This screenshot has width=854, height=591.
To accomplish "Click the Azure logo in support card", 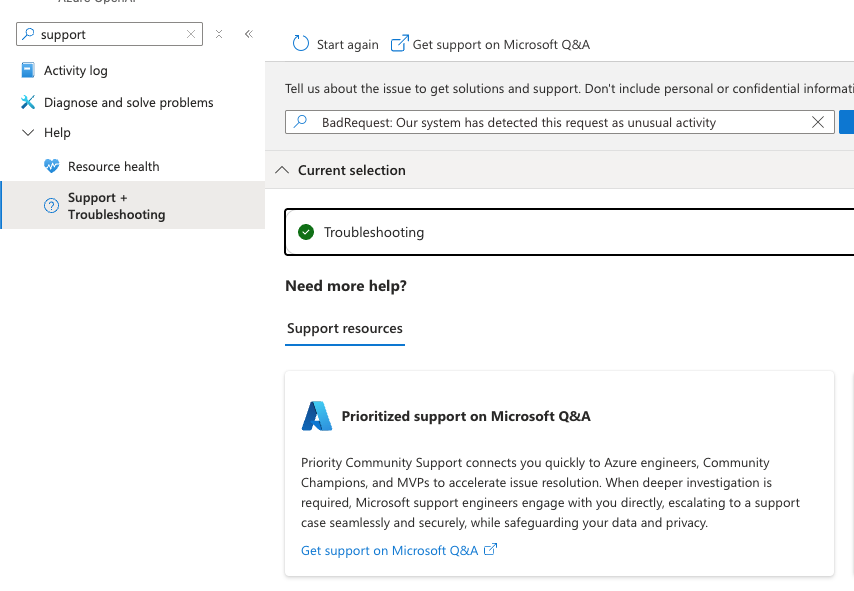I will coord(316,416).
